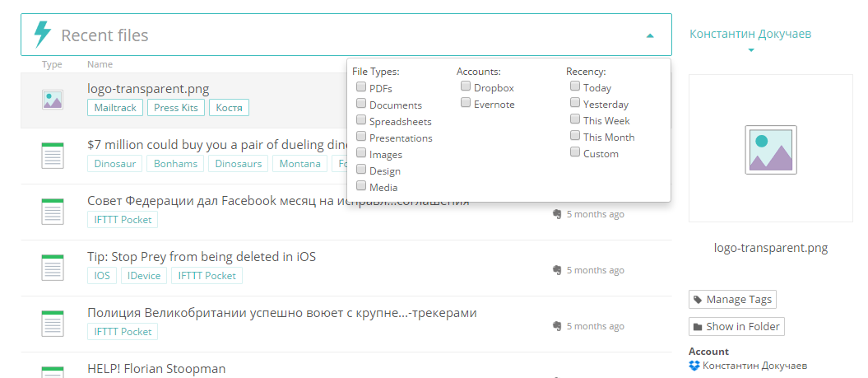Click the Manage Tags button
The height and width of the screenshot is (378, 868).
(732, 299)
